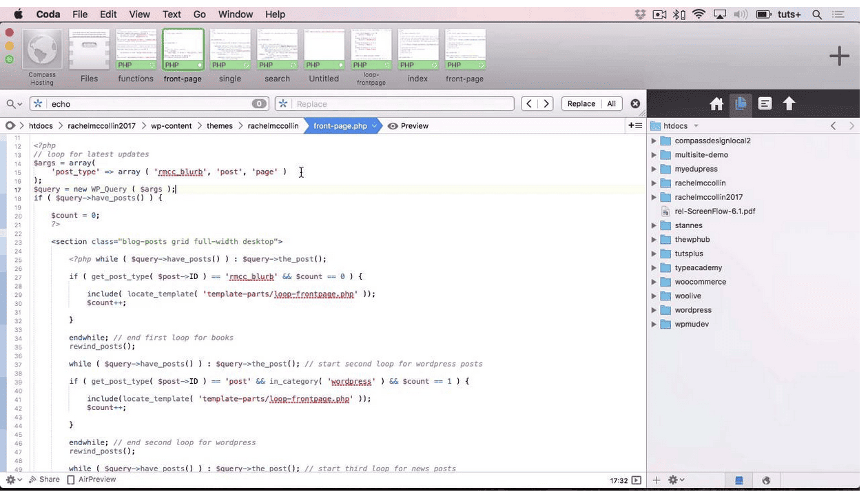This screenshot has height=503, width=868.
Task: Switch to the single PHP tab
Action: [x=230, y=57]
